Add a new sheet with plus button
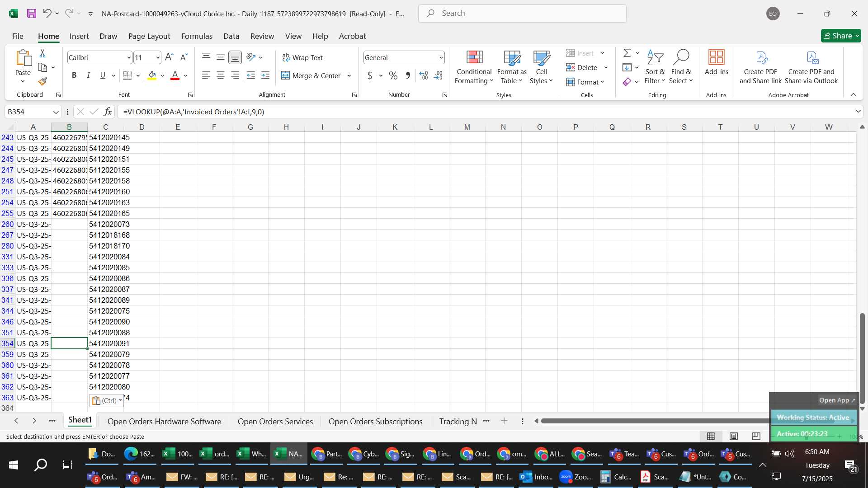The height and width of the screenshot is (488, 868). [x=504, y=421]
